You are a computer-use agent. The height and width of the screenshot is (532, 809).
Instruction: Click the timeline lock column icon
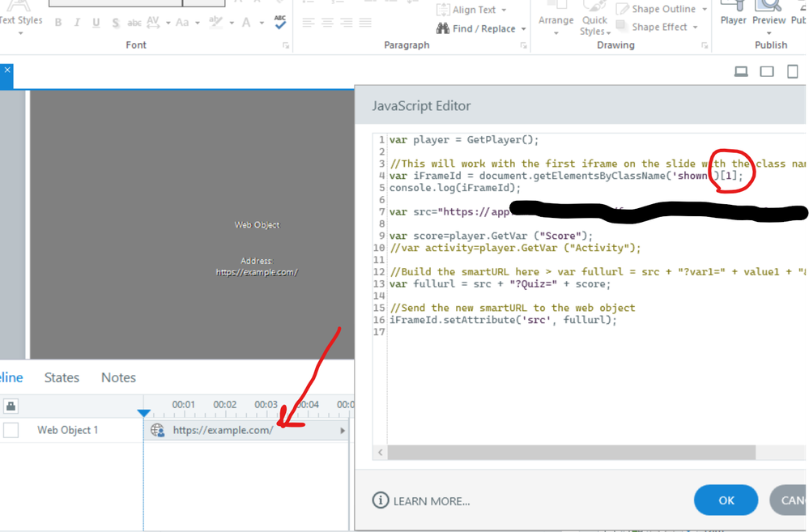click(x=11, y=406)
